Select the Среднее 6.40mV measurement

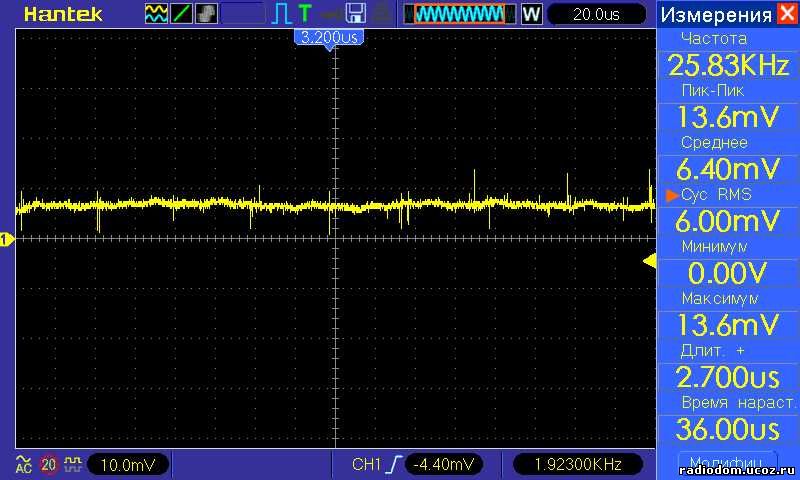[728, 159]
